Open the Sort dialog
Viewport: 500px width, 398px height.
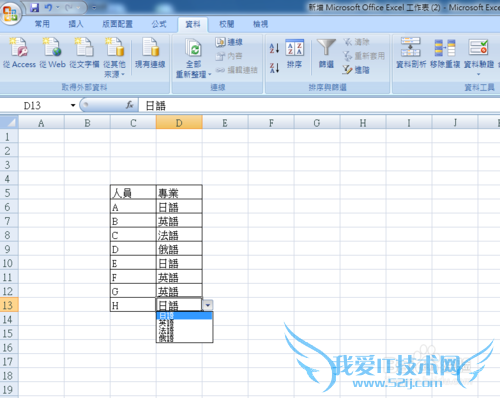coord(295,53)
